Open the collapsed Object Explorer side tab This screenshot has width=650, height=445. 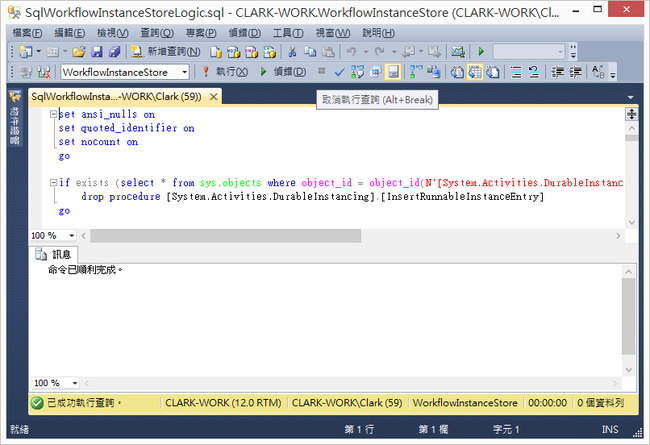pos(15,117)
